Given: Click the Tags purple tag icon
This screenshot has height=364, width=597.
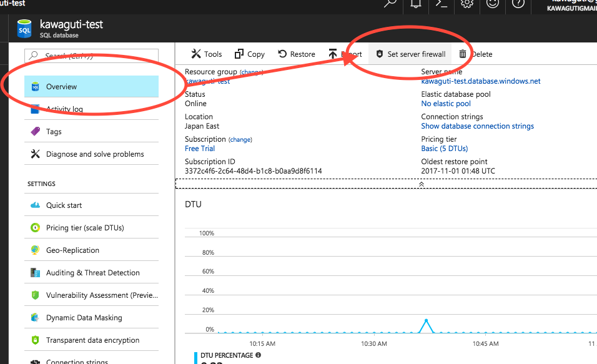Looking at the screenshot, I should [35, 131].
